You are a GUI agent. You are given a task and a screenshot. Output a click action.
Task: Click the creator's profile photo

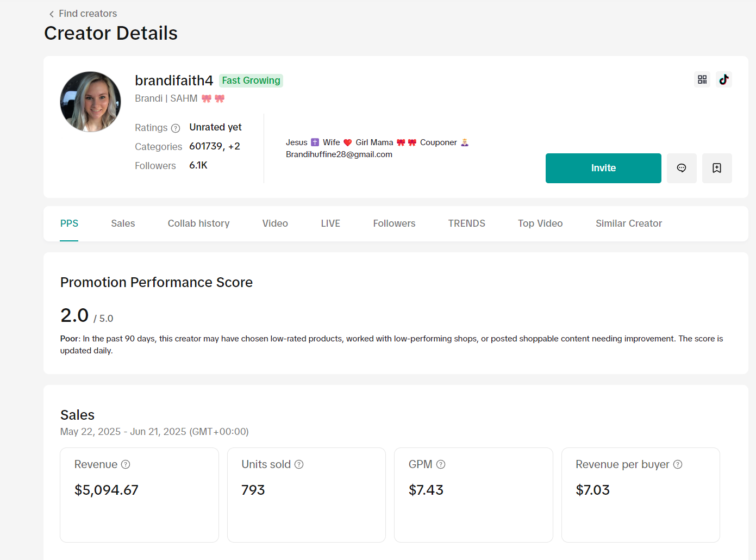pyautogui.click(x=91, y=102)
